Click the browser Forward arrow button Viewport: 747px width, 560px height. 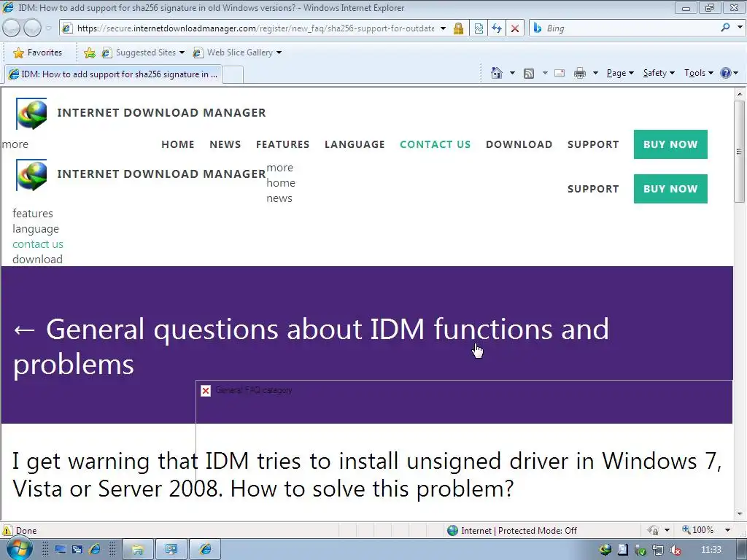[32, 28]
